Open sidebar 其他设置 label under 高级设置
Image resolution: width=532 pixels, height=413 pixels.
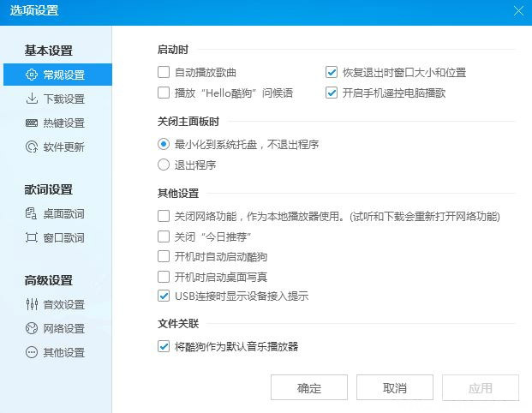point(63,353)
